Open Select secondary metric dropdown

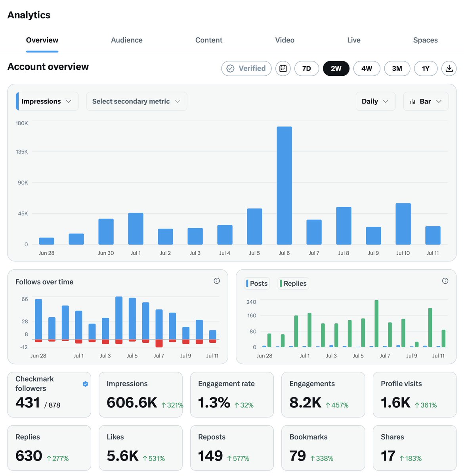click(x=136, y=101)
